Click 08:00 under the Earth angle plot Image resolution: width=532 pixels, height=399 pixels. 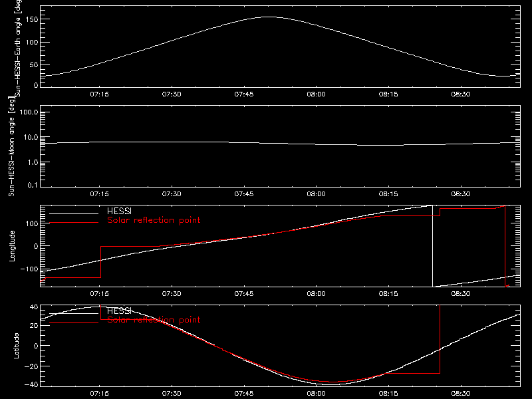tap(317, 94)
